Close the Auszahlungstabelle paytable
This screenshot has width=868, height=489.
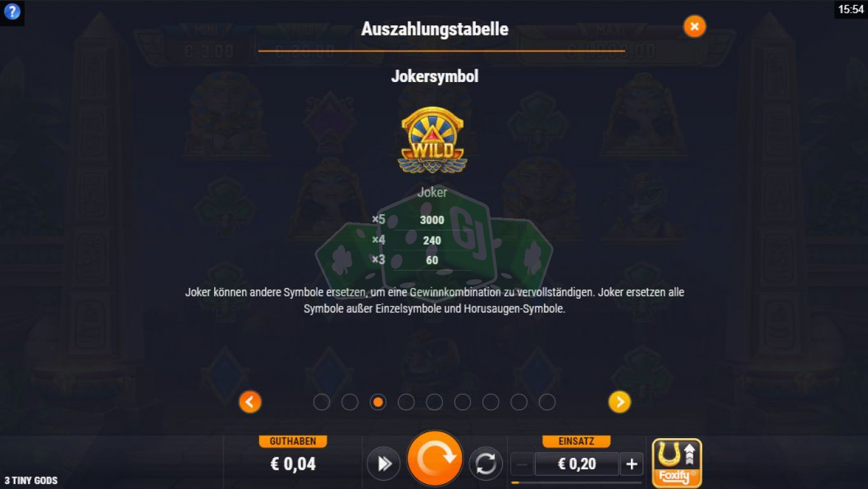click(695, 26)
